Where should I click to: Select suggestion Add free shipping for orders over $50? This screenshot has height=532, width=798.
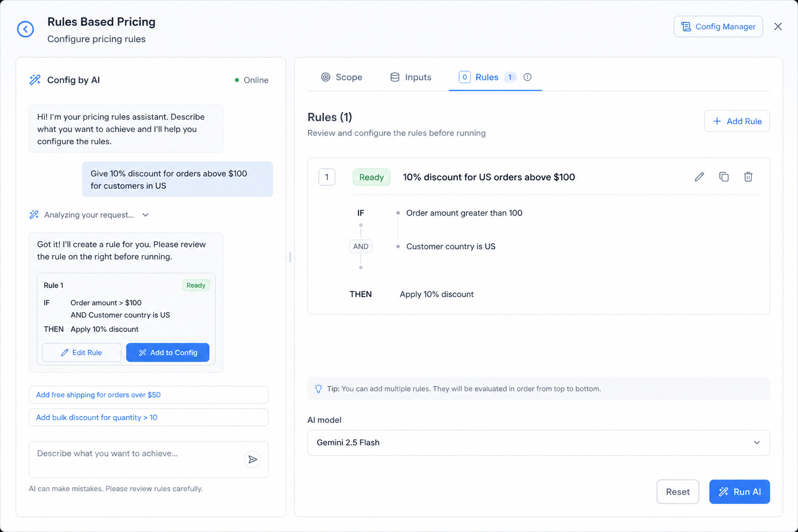click(149, 395)
